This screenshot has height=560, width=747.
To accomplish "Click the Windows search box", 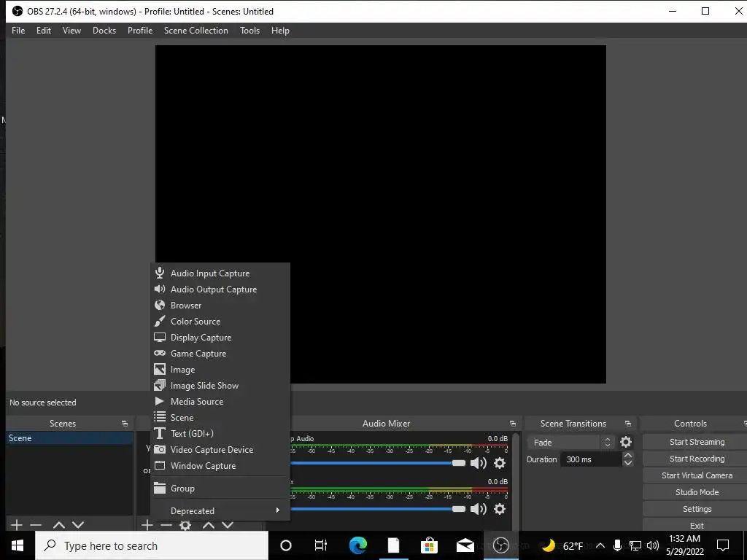I will 152,545.
